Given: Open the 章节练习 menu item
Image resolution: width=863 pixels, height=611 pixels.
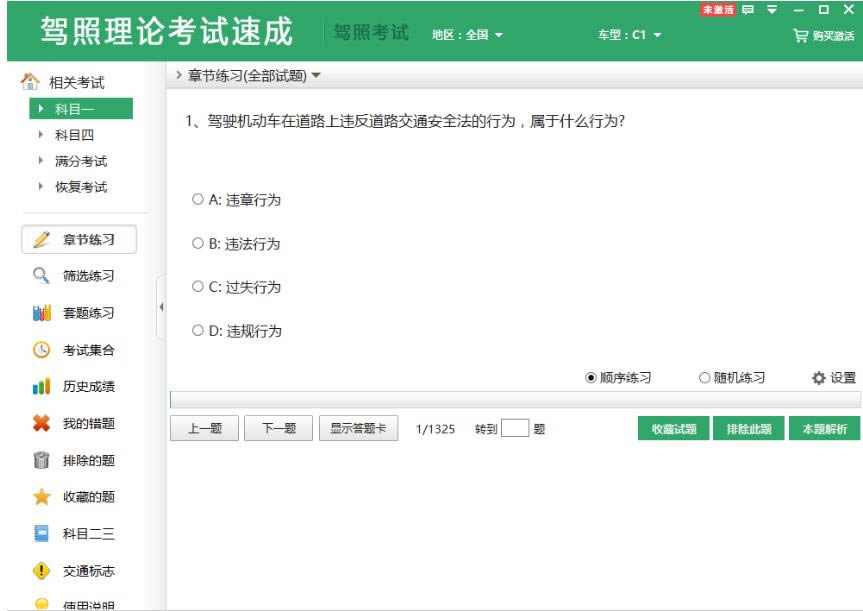Looking at the screenshot, I should [79, 239].
